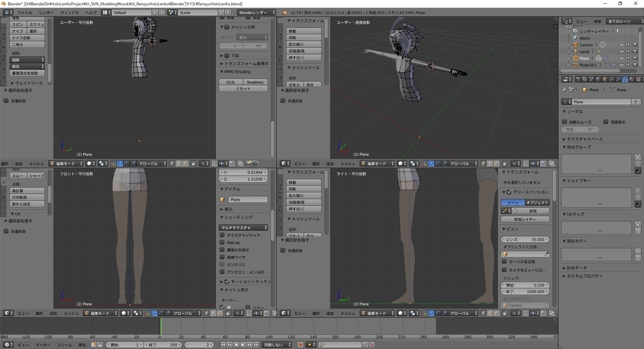Enable the 裏面の非表示 checkbox
Viewport: 644px width, 349px height.
pyautogui.click(x=222, y=250)
